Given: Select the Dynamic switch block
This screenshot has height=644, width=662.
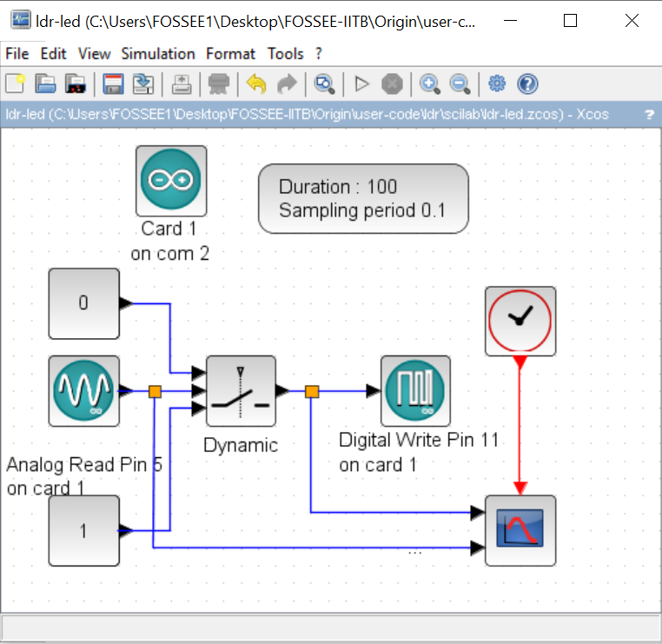Looking at the screenshot, I should tap(241, 391).
